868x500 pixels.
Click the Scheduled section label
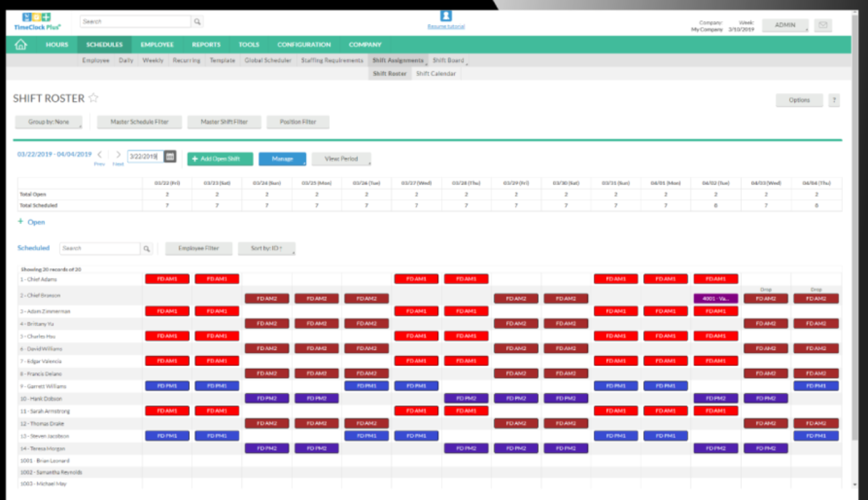tap(34, 248)
